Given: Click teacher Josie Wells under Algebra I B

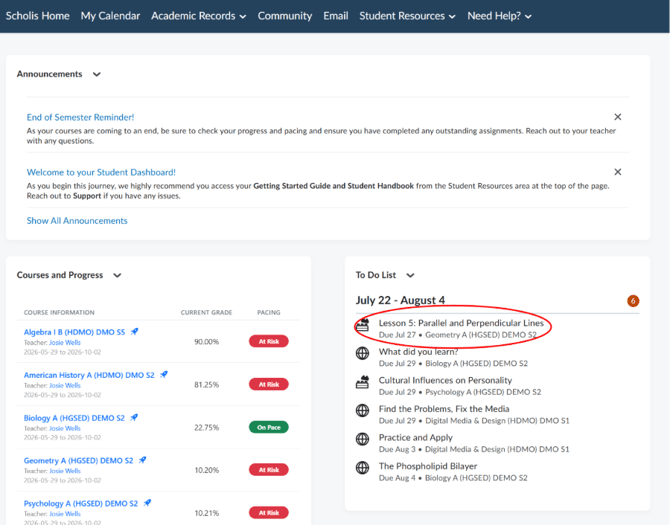Looking at the screenshot, I should [65, 343].
